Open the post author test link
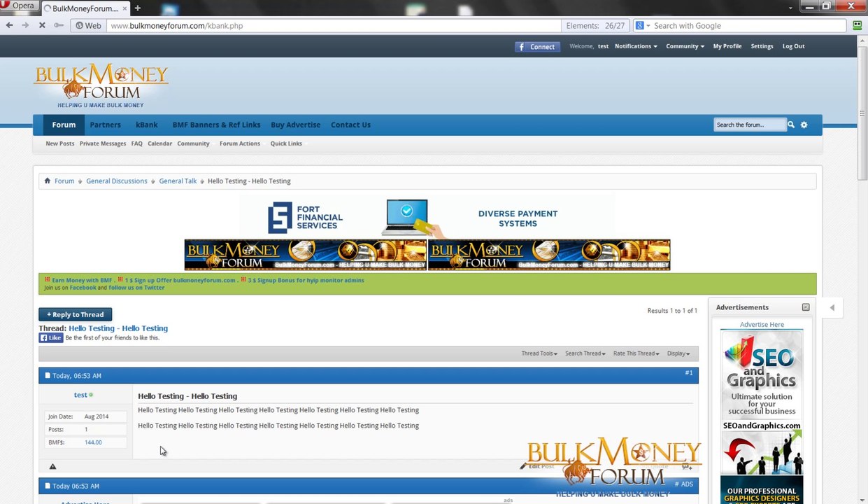 pos(80,395)
